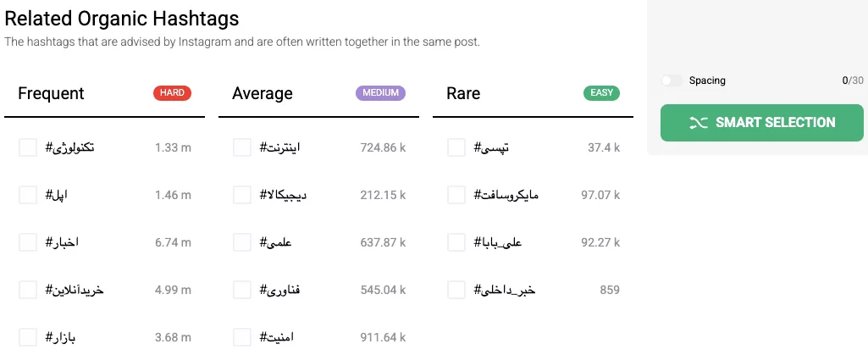Select the 92.27 k hashtag checkbox

coord(456,242)
